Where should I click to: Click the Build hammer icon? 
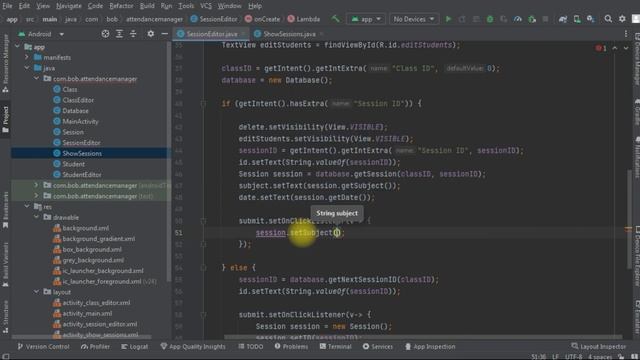pyautogui.click(x=335, y=19)
